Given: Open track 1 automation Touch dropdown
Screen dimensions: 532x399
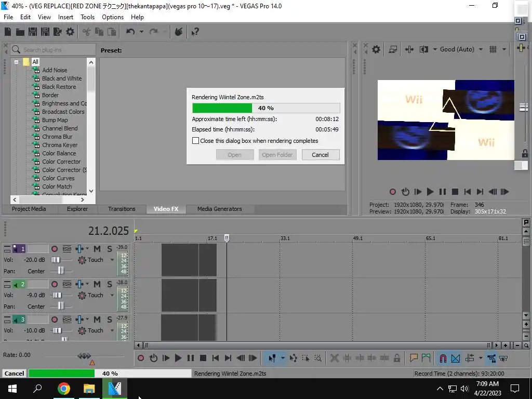Looking at the screenshot, I should tap(112, 260).
